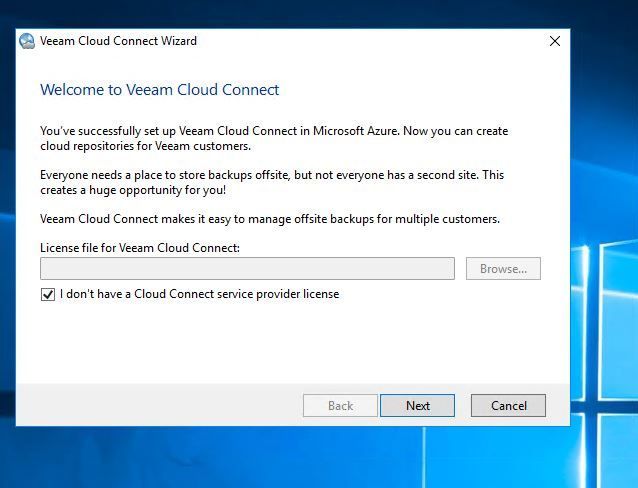Click the grey footer area left of Back

click(x=159, y=405)
